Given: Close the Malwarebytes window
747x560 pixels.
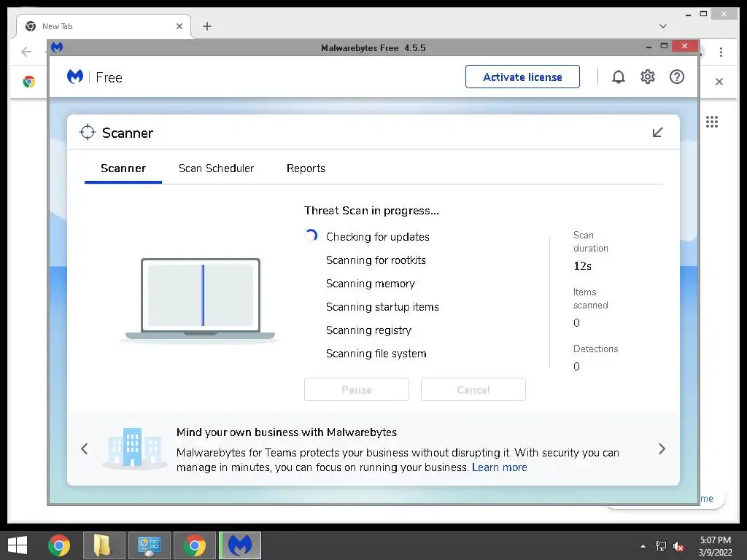Looking at the screenshot, I should (x=684, y=46).
